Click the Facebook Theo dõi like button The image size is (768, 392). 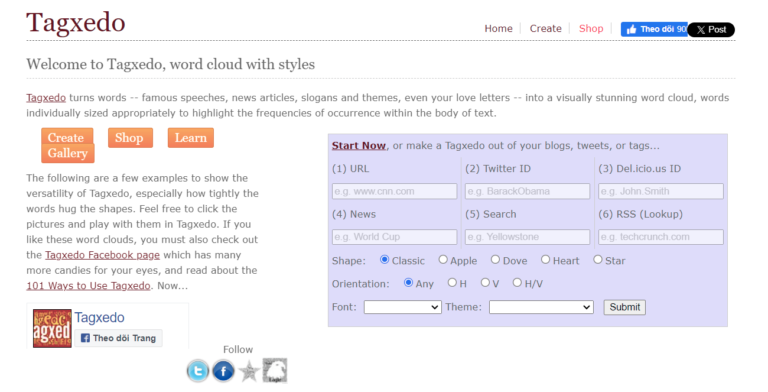click(654, 29)
